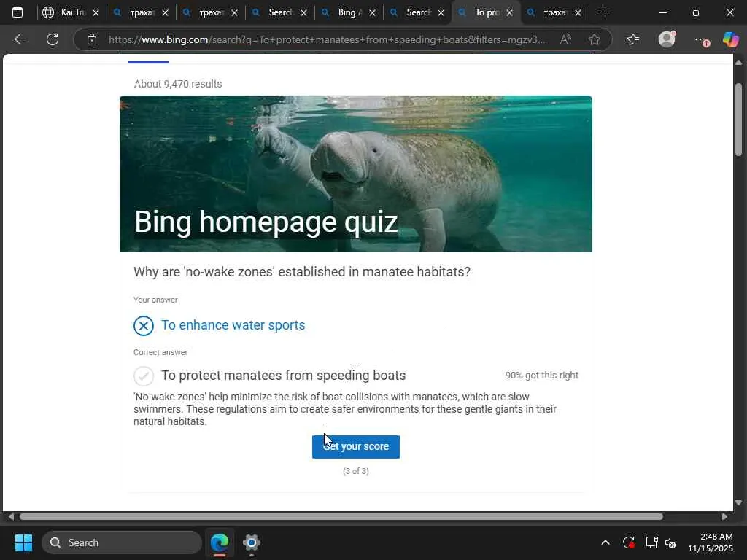Click the taskbar Search box
Image resolution: width=747 pixels, height=560 pixels.
pos(122,542)
